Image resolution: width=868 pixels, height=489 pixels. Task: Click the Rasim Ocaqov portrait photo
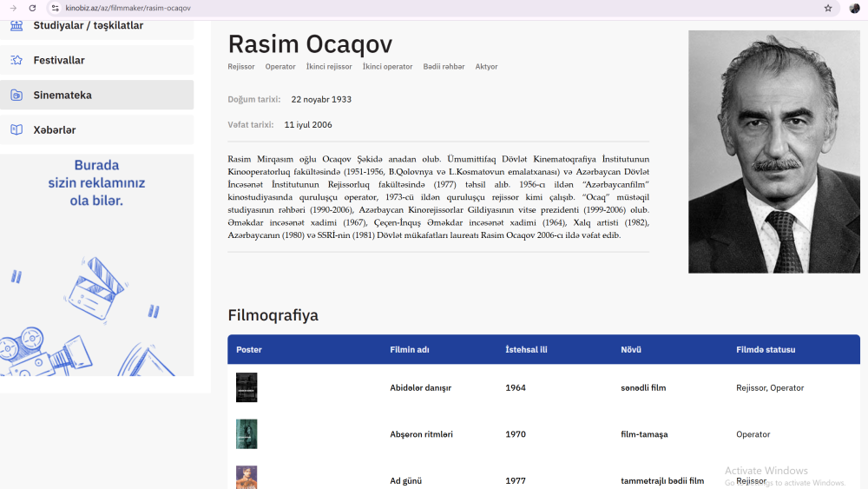tap(773, 152)
